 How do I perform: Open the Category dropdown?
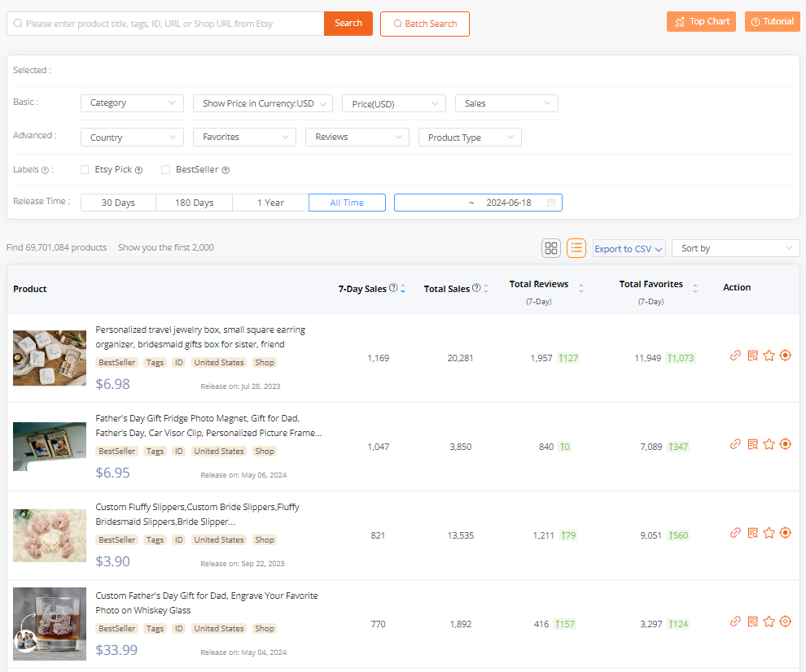point(131,103)
